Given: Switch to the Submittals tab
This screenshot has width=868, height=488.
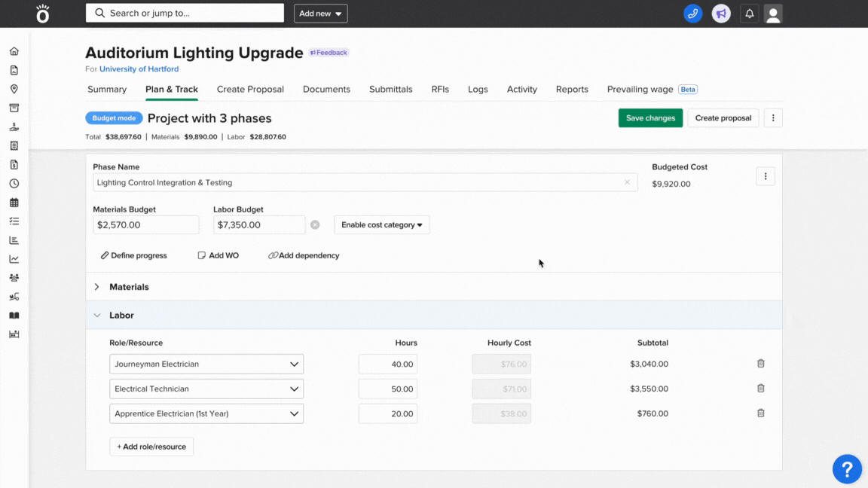Looking at the screenshot, I should click(x=390, y=89).
